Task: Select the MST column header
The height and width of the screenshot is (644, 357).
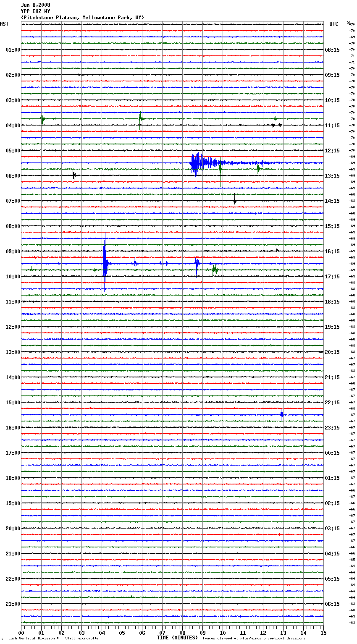Action: [4, 24]
